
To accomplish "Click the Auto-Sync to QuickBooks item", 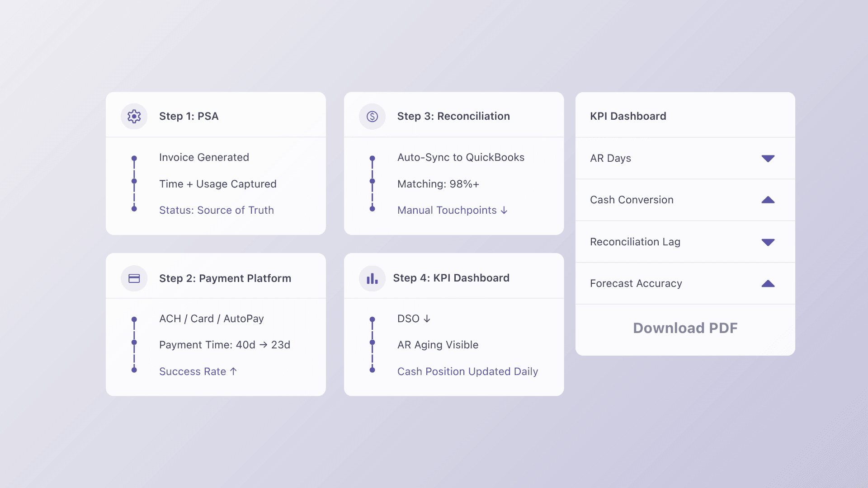I will click(461, 158).
